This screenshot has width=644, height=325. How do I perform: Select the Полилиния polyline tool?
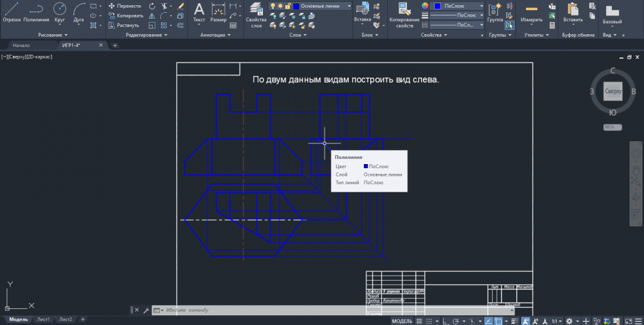click(x=36, y=12)
